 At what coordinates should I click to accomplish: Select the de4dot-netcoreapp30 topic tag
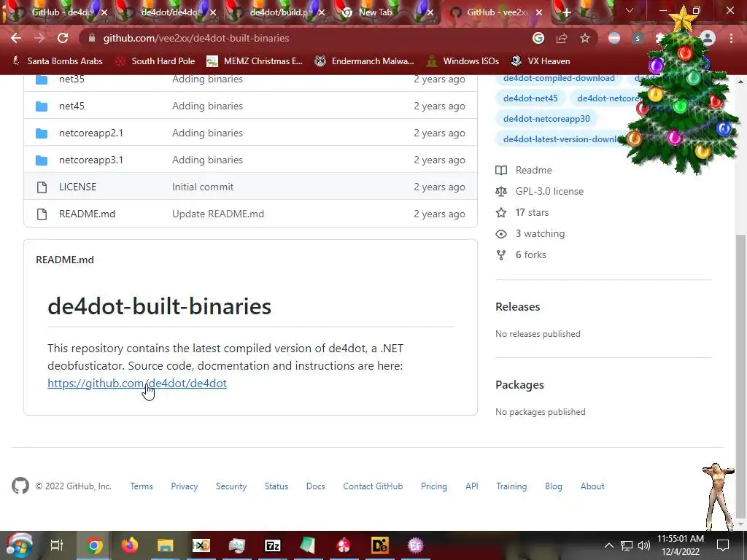click(x=546, y=119)
